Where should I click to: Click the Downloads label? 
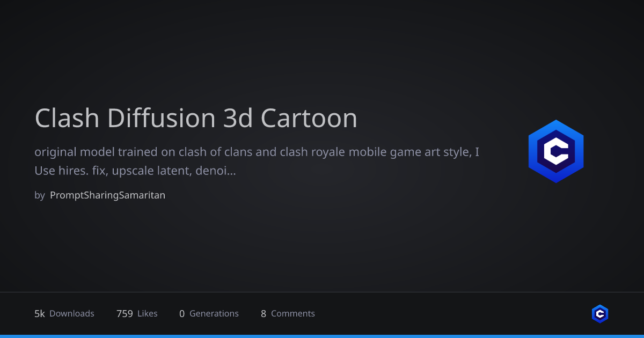point(71,314)
